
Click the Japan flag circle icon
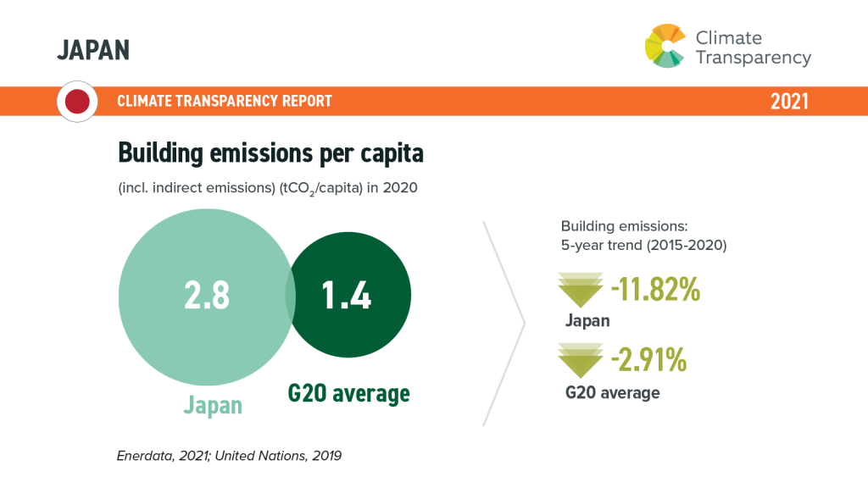pos(77,102)
